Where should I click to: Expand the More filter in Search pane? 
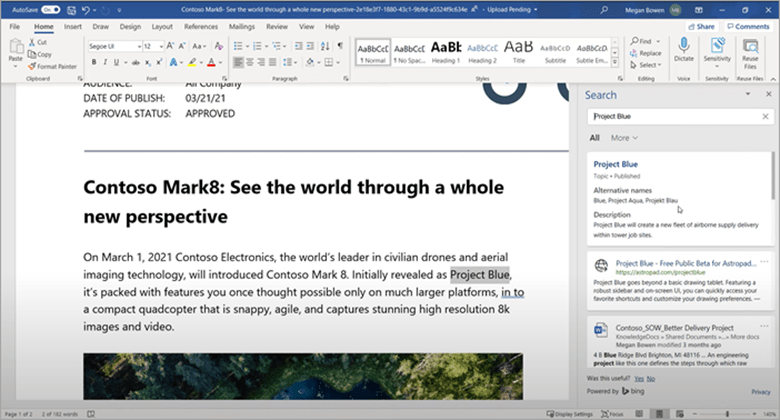click(624, 138)
